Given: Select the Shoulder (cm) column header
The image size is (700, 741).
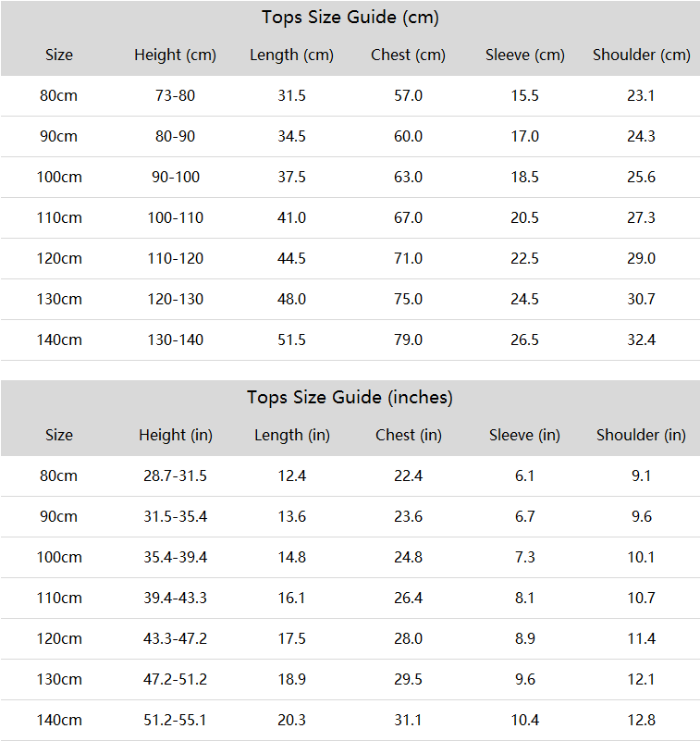Looking at the screenshot, I should coord(642,56).
